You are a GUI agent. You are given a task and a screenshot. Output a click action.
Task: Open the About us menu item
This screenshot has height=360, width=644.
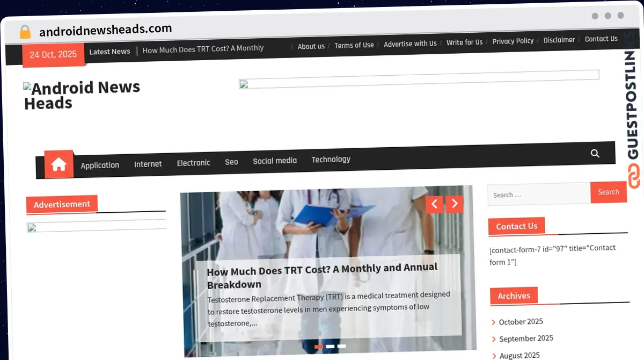(x=311, y=46)
